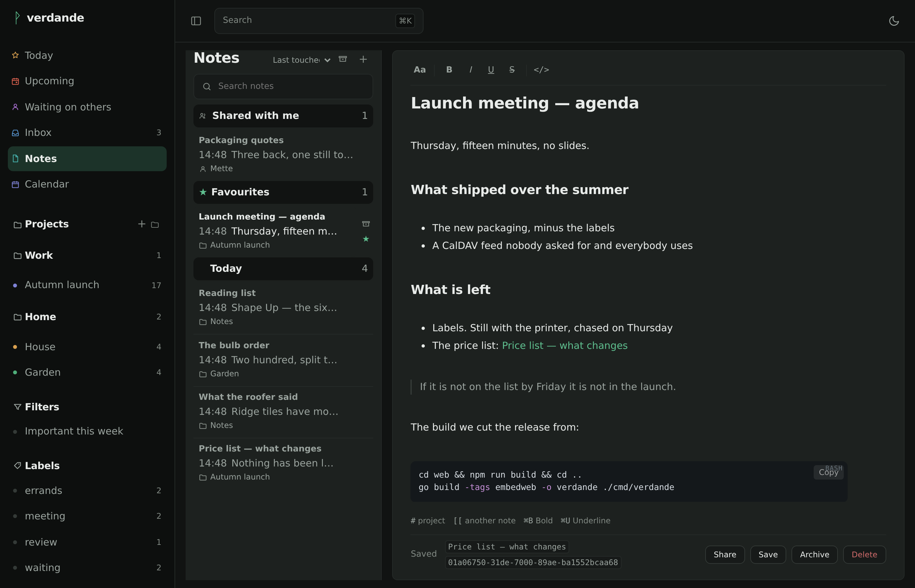The height and width of the screenshot is (588, 915).
Task: Open the Important this week filter
Action: pyautogui.click(x=87, y=431)
